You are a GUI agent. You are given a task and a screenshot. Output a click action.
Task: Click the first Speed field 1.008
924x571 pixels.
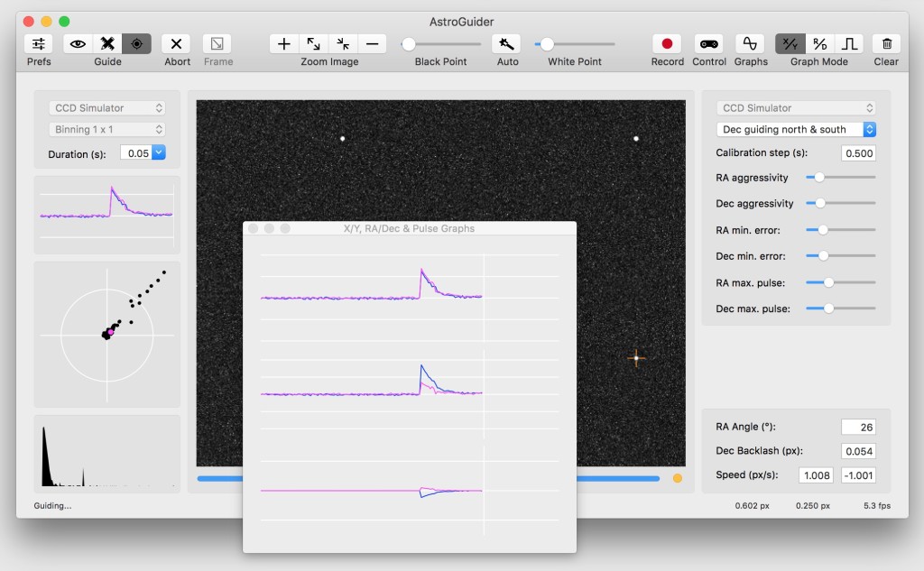tap(816, 475)
